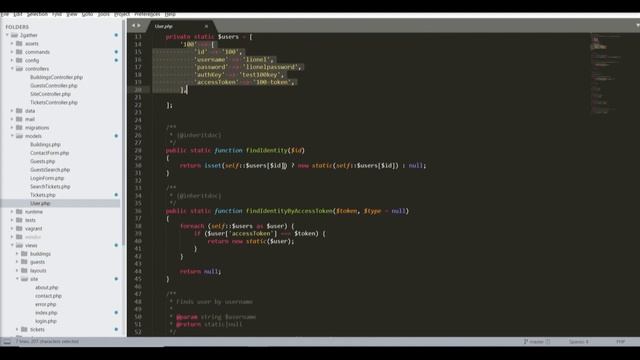The width and height of the screenshot is (640, 360).
Task: Open BuildingsController.php
Action: (56, 77)
